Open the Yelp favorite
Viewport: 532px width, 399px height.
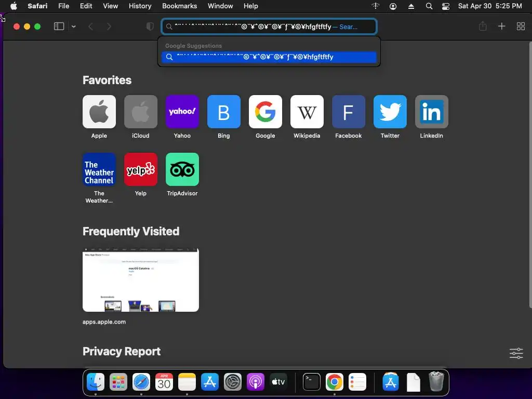(141, 169)
